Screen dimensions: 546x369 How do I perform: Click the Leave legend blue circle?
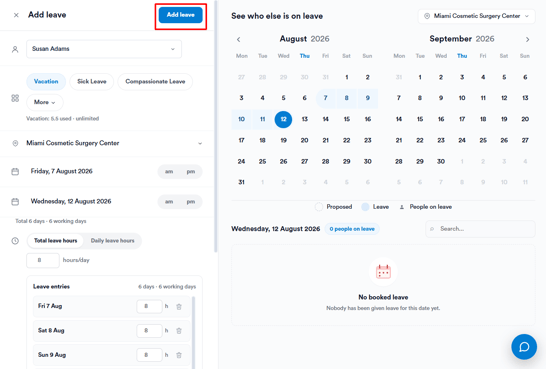(365, 207)
